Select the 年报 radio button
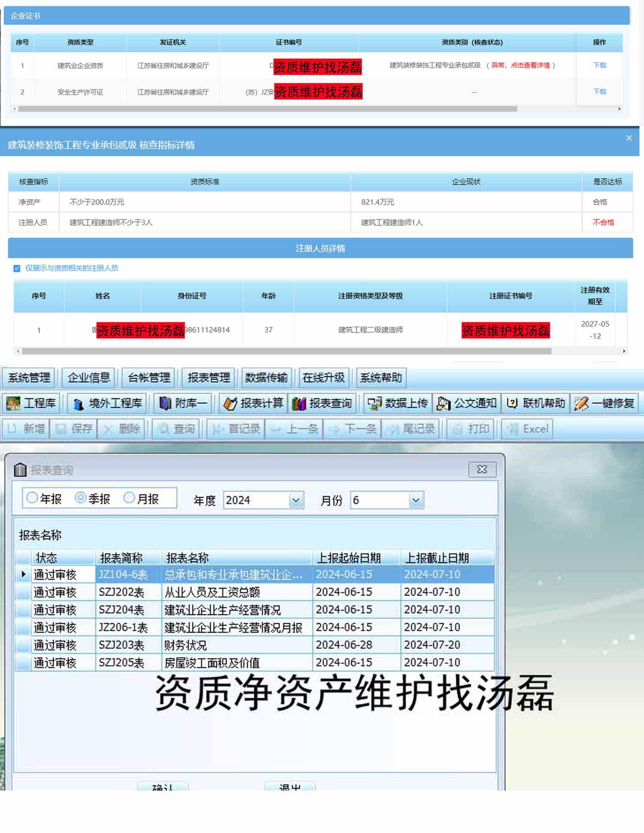This screenshot has height=833, width=644. 32,498
